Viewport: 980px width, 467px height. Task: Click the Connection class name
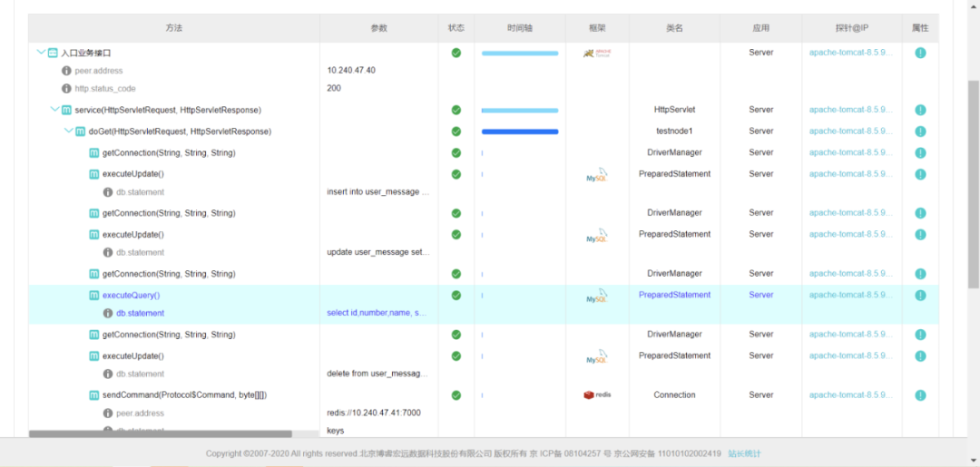tap(674, 394)
